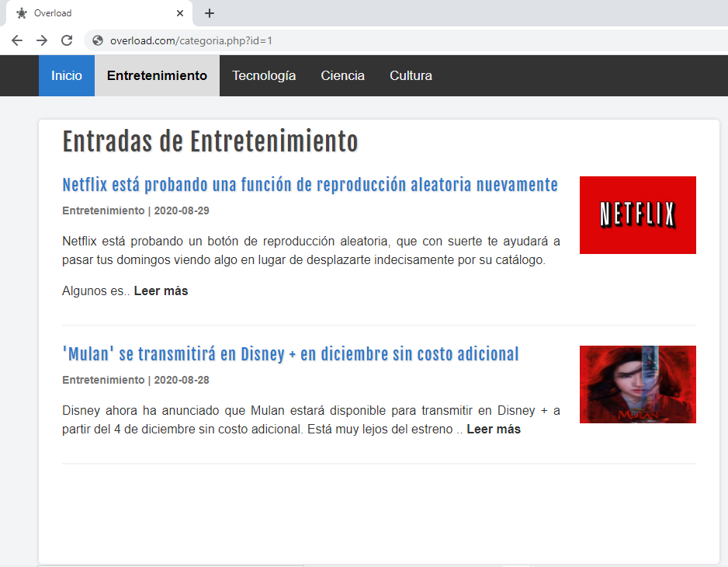Click Leer más on the Mulan entry
The width and height of the screenshot is (728, 567).
pyautogui.click(x=494, y=429)
